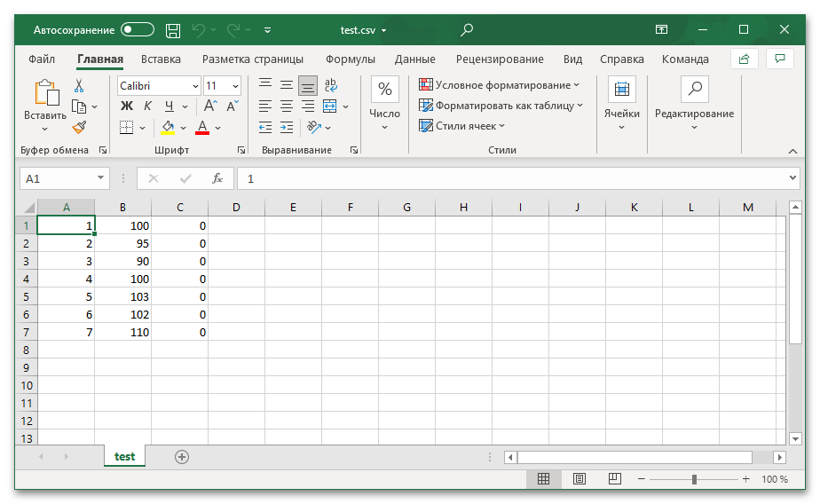Screen dimensions: 820x504
Task: Click the yellow fill color swatch
Action: coord(169,128)
